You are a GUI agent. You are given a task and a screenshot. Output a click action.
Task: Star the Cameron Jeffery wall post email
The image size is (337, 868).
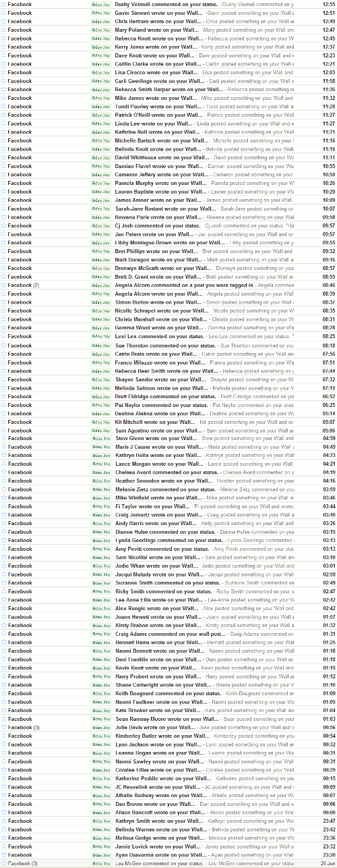(x=4, y=174)
